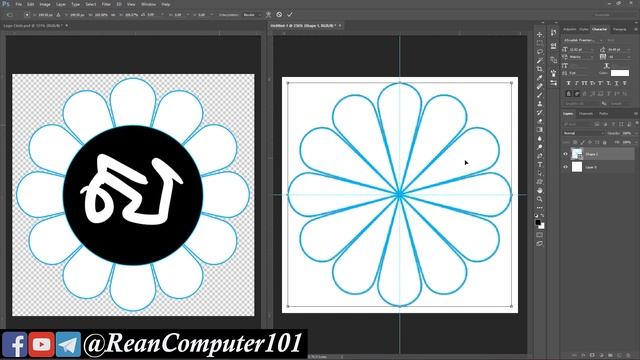Switch to the Paragraph tab
Image resolution: width=640 pixels, height=360 pixels.
(x=620, y=29)
